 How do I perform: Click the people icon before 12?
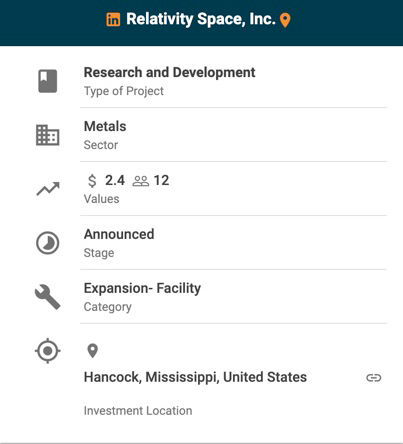click(x=141, y=181)
